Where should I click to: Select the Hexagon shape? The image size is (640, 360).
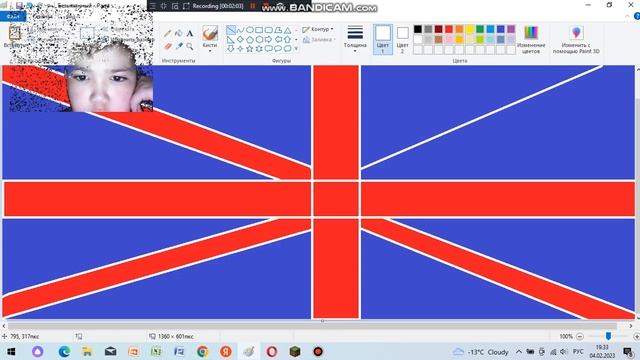(259, 40)
